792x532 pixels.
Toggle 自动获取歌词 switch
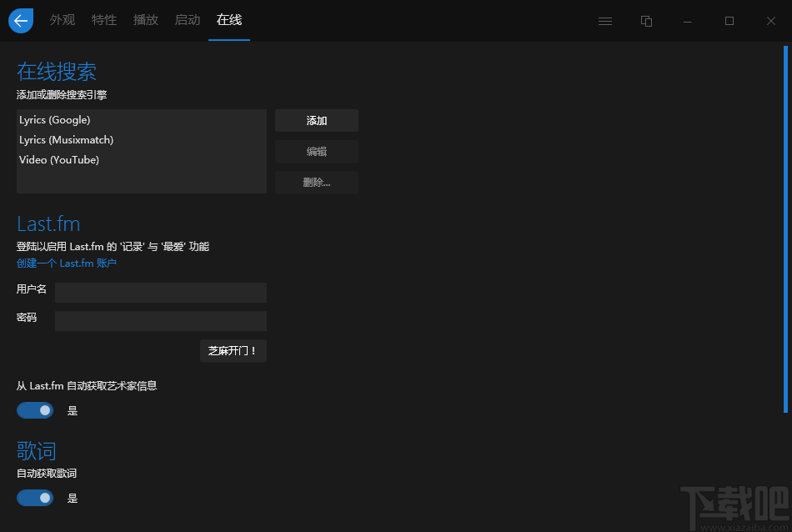35,498
